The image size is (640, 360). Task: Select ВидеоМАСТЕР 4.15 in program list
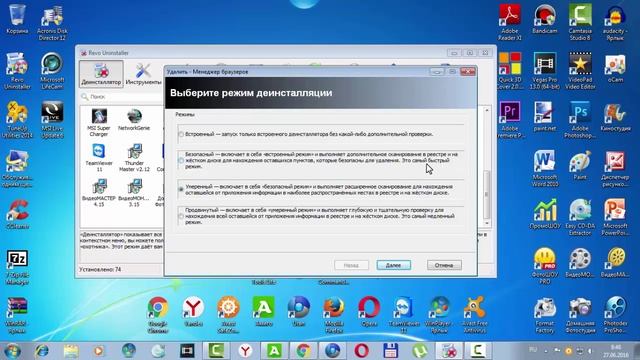tap(99, 193)
